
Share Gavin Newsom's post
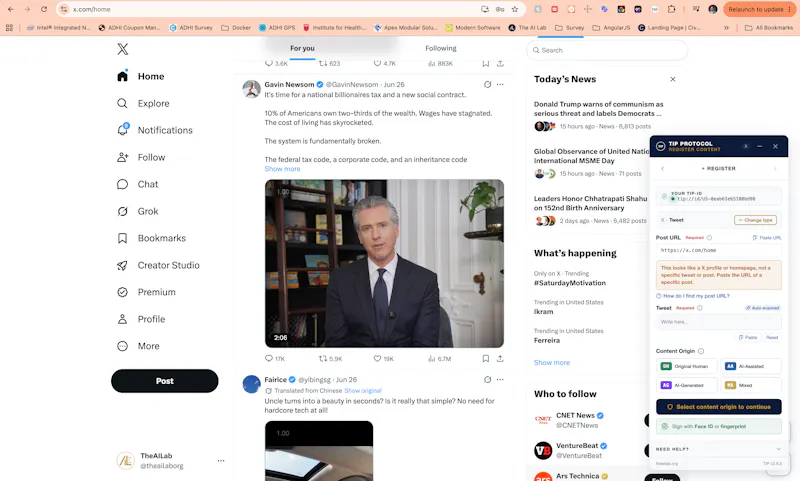click(500, 359)
